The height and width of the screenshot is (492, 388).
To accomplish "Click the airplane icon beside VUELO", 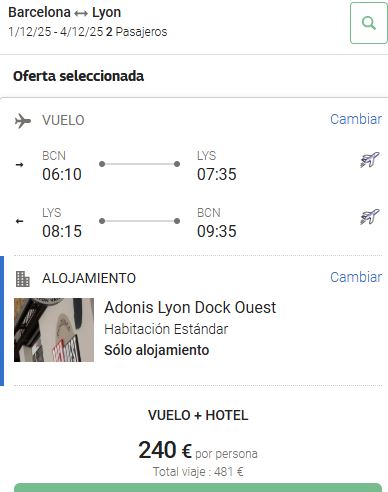I will (23, 121).
